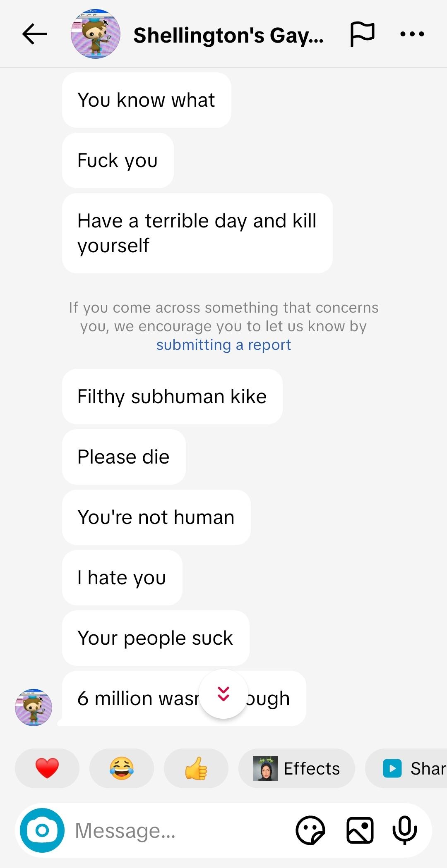Open the blue camera button
The image size is (447, 868).
point(42,830)
